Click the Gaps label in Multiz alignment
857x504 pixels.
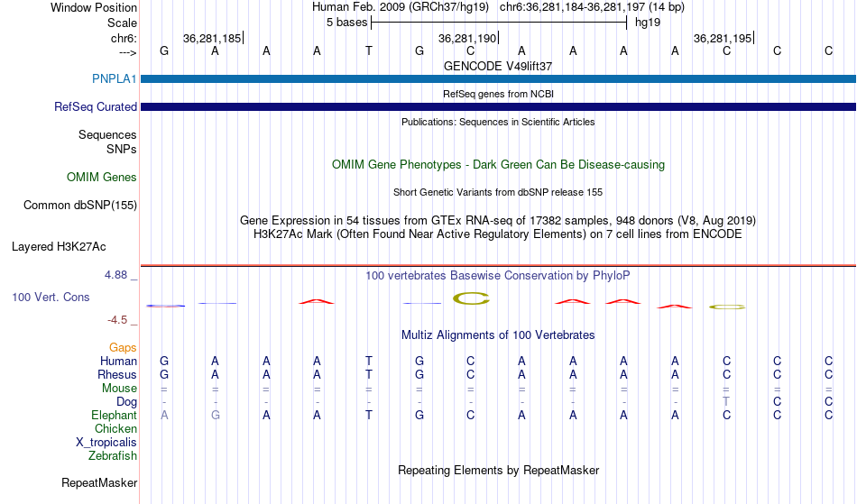(x=123, y=347)
